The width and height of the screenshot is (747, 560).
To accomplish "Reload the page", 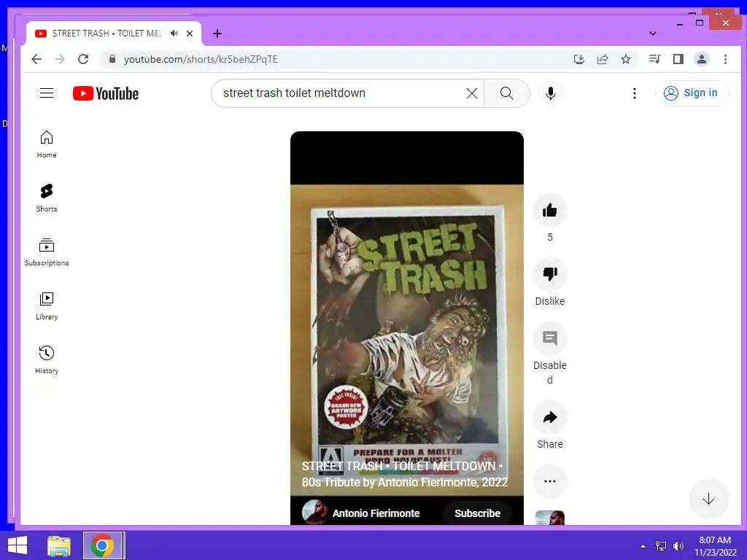I will click(83, 59).
